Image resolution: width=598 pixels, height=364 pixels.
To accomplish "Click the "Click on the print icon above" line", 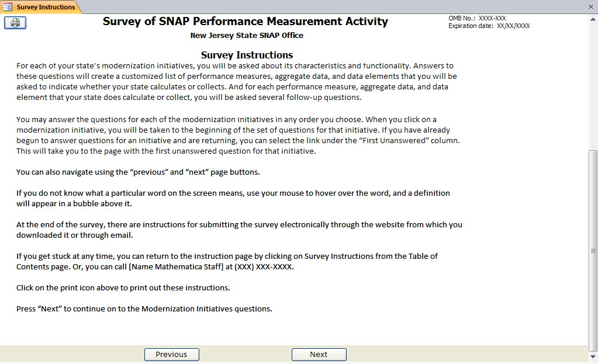I will pos(123,288).
